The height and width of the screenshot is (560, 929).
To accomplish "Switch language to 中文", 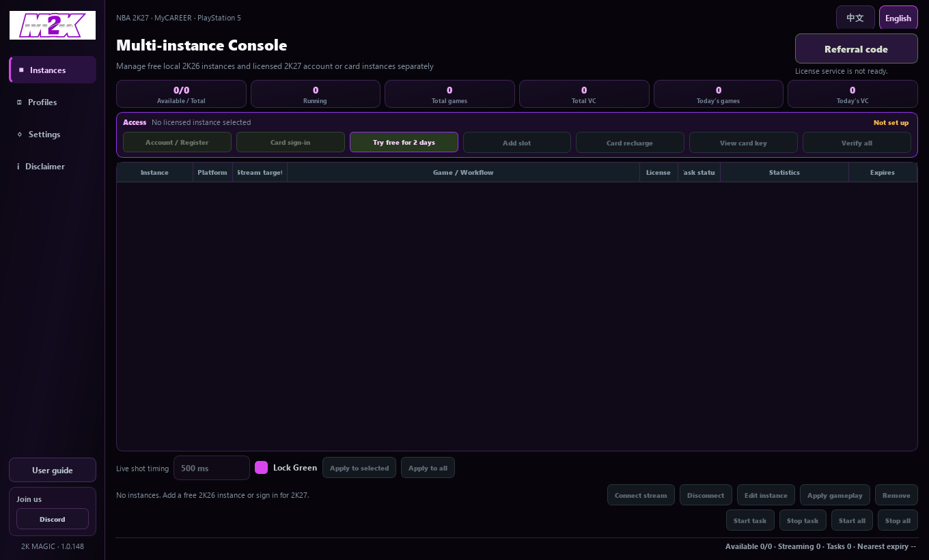I will pyautogui.click(x=855, y=18).
